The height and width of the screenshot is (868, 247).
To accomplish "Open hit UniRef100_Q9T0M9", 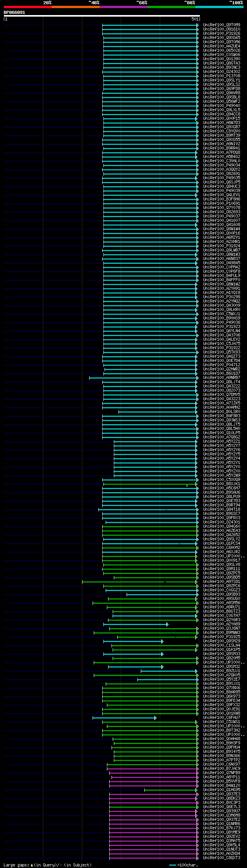I will (x=222, y=25).
